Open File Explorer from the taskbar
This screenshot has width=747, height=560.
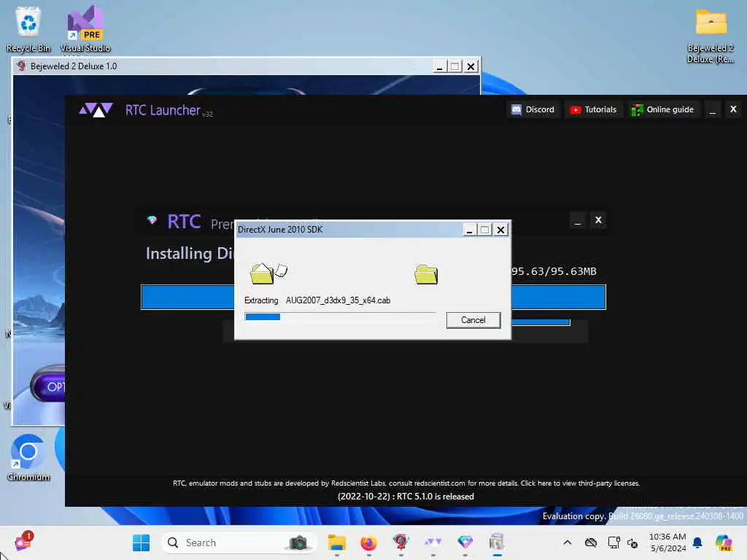[337, 542]
